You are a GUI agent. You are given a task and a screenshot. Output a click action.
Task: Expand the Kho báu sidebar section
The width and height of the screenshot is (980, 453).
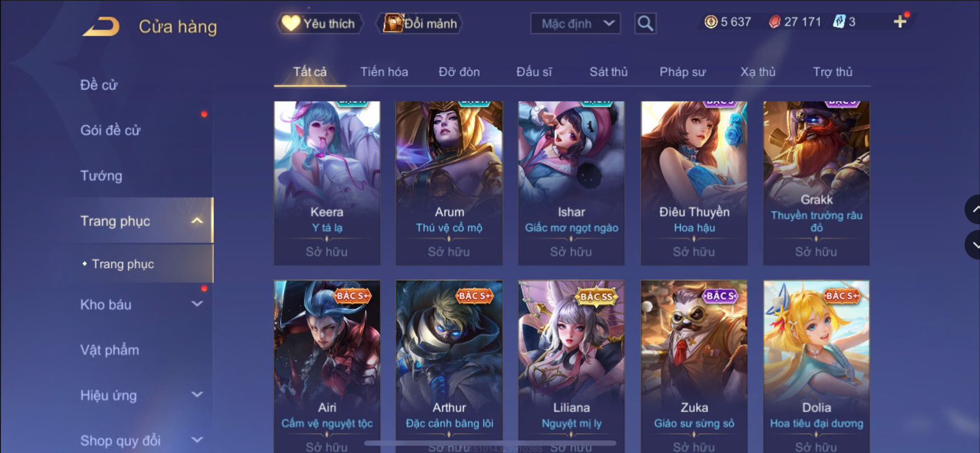(x=197, y=304)
